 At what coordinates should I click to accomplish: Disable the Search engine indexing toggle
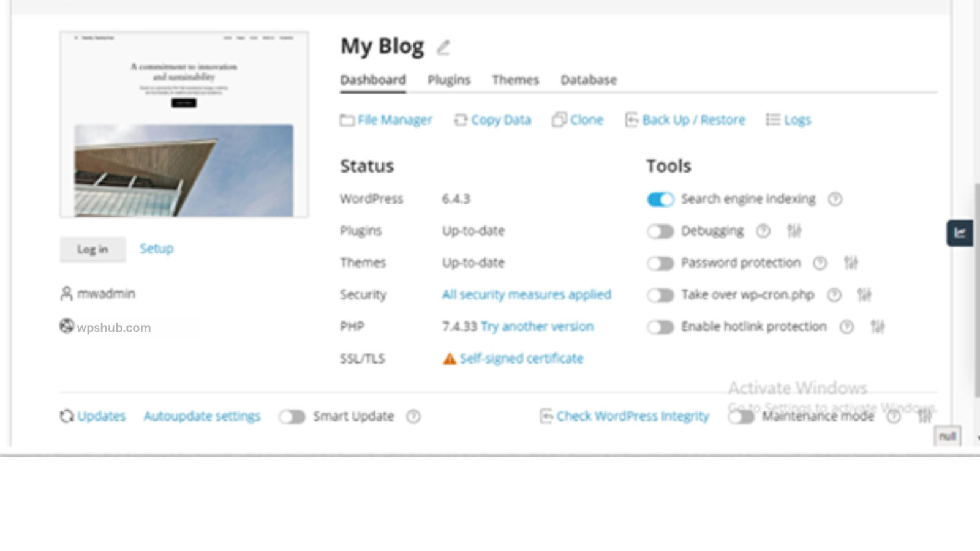(x=660, y=200)
